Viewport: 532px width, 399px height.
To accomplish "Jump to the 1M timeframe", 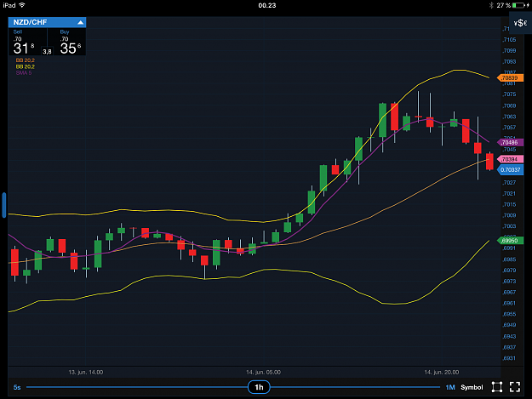I will (x=450, y=387).
